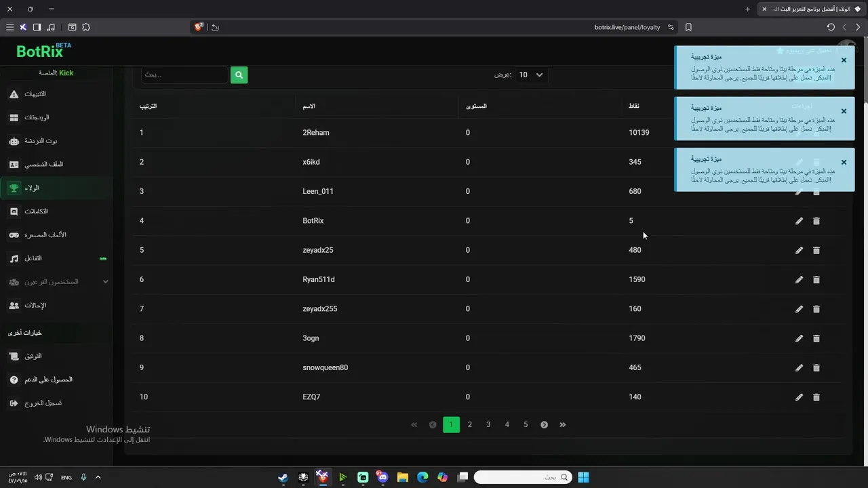
Task: Bookmark this page in the address bar
Action: click(688, 27)
